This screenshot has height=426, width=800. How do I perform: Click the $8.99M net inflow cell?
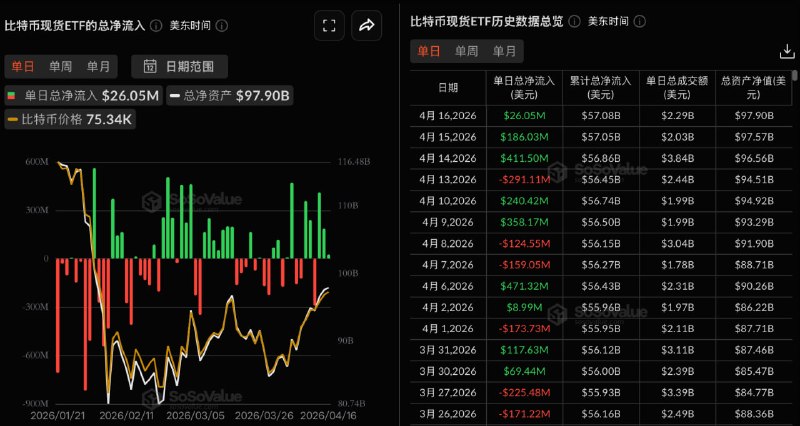click(524, 308)
